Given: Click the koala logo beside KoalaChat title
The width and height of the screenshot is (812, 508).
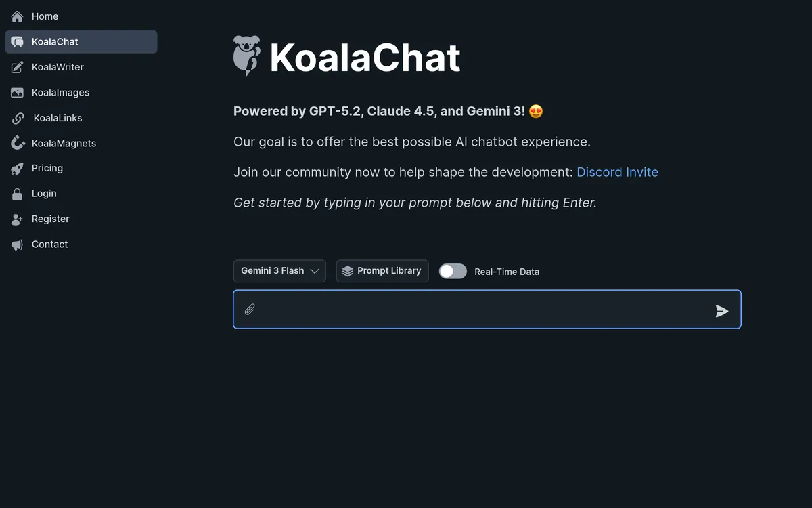Looking at the screenshot, I should click(247, 56).
